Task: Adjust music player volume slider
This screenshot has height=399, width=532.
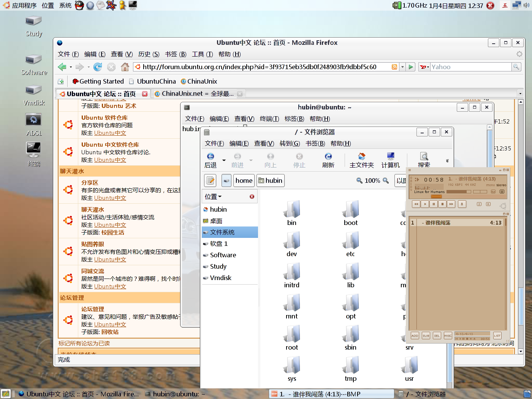Action: tap(459, 192)
